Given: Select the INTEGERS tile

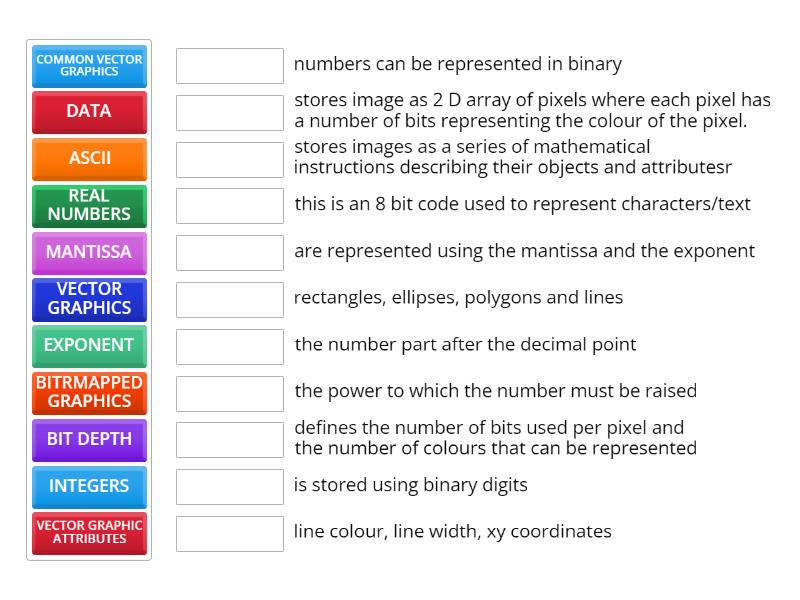Looking at the screenshot, I should tap(89, 486).
